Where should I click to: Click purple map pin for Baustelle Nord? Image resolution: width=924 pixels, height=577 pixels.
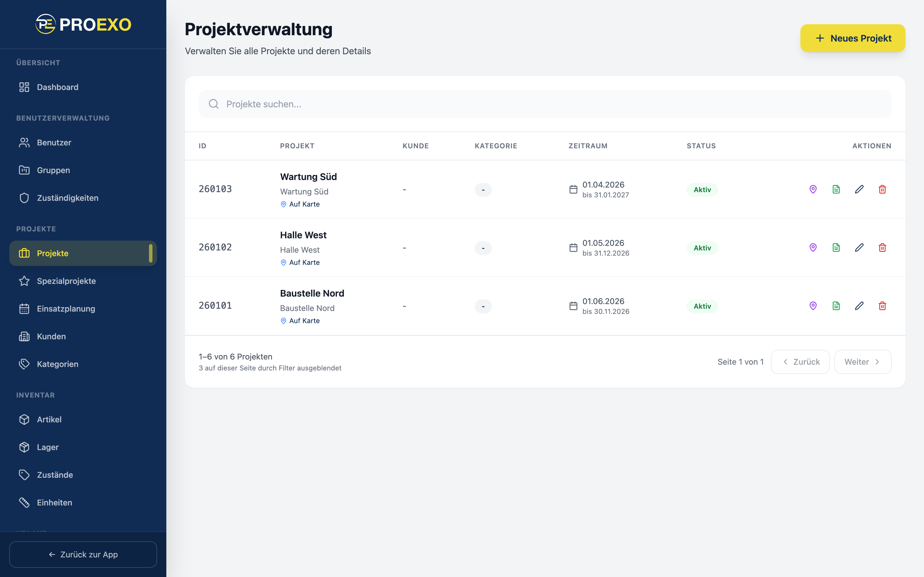(x=813, y=306)
